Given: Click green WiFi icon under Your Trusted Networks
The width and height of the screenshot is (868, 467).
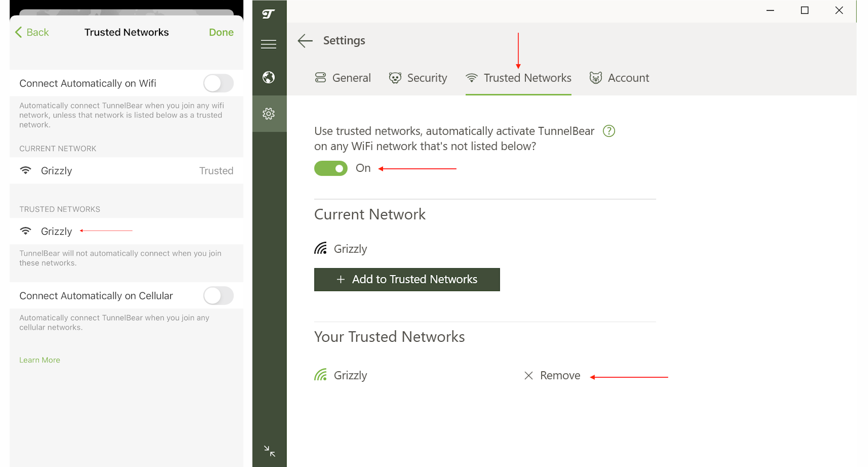Looking at the screenshot, I should [320, 375].
